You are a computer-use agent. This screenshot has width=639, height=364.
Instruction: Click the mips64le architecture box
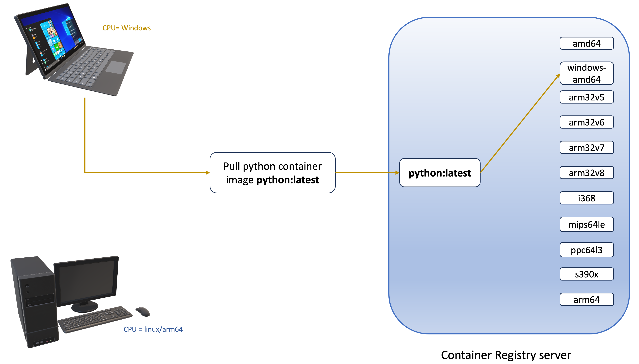pyautogui.click(x=587, y=224)
